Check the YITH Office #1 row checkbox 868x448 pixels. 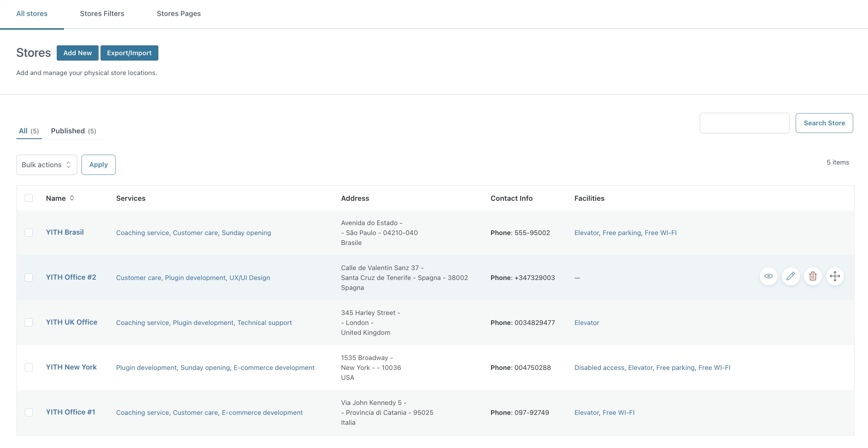(x=29, y=412)
